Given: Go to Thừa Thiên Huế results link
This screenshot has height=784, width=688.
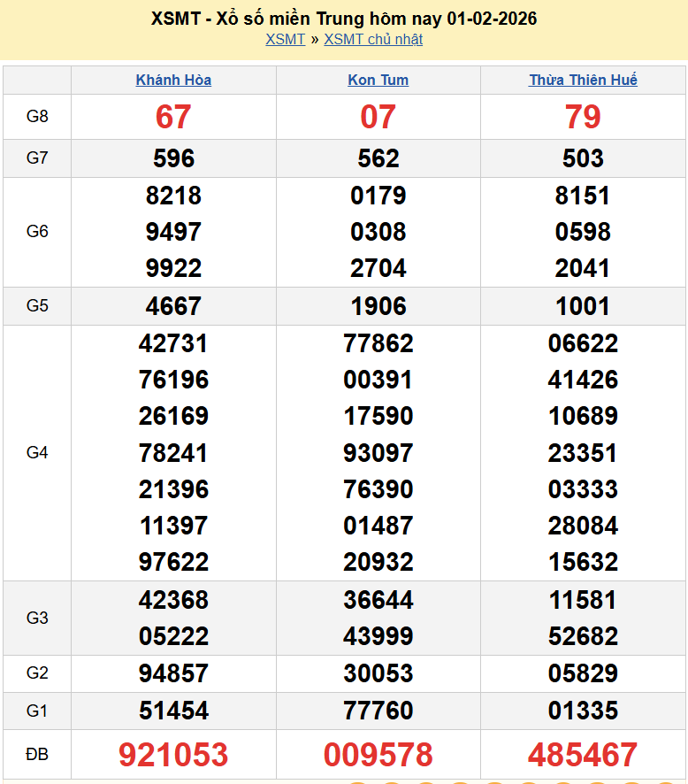Looking at the screenshot, I should click(583, 80).
